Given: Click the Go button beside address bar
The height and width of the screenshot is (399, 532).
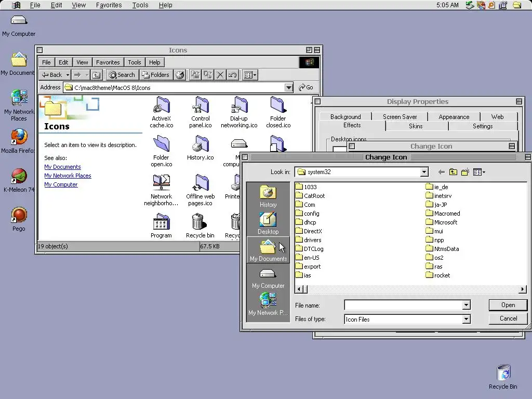Looking at the screenshot, I should click(x=306, y=87).
